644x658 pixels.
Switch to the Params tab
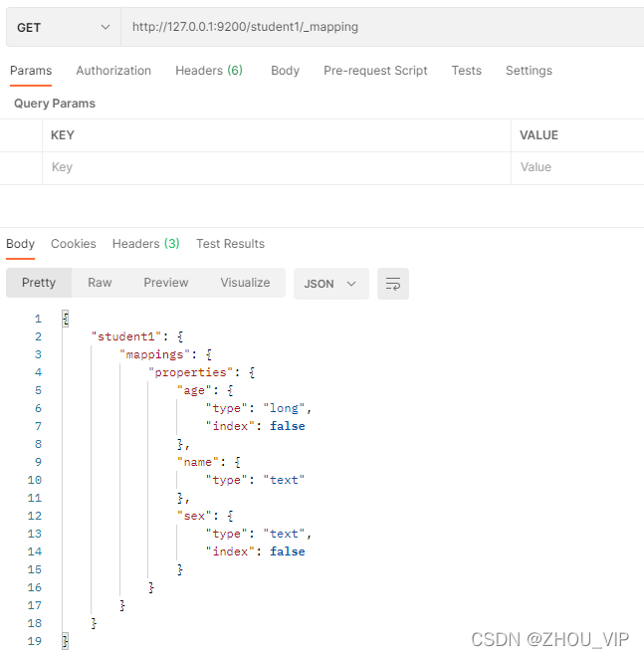tap(31, 71)
